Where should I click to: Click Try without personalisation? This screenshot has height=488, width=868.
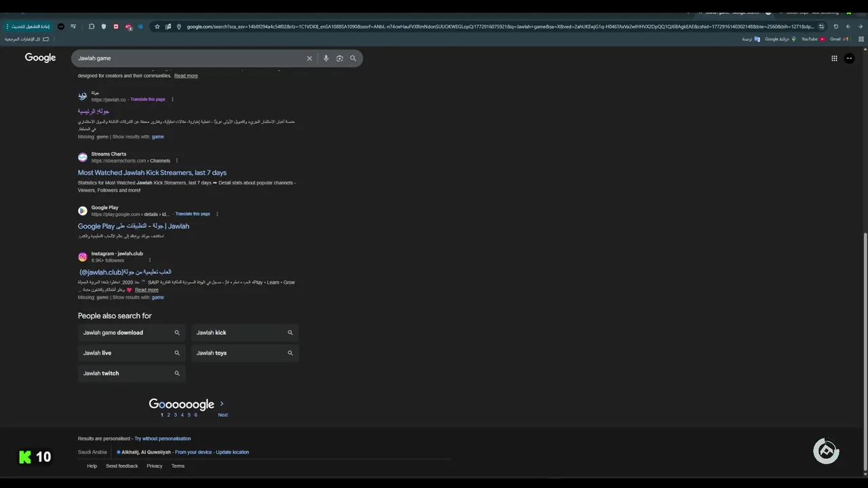pos(163,439)
